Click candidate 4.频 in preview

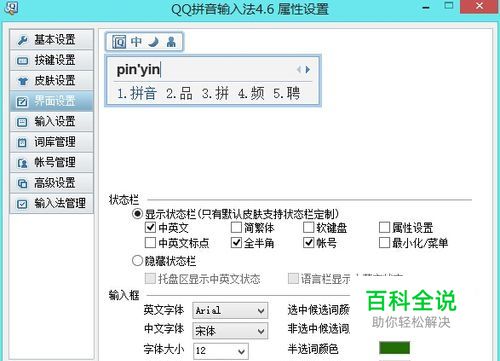[x=251, y=93]
